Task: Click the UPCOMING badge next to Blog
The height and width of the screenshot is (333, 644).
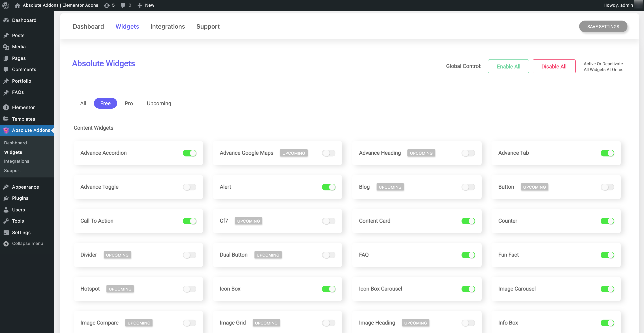Action: click(x=390, y=187)
